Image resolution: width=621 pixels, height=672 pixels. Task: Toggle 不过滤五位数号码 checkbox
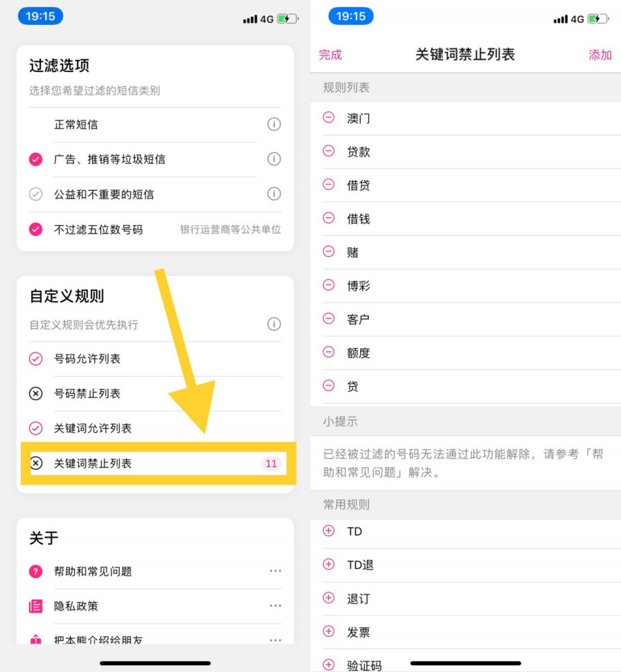click(36, 229)
